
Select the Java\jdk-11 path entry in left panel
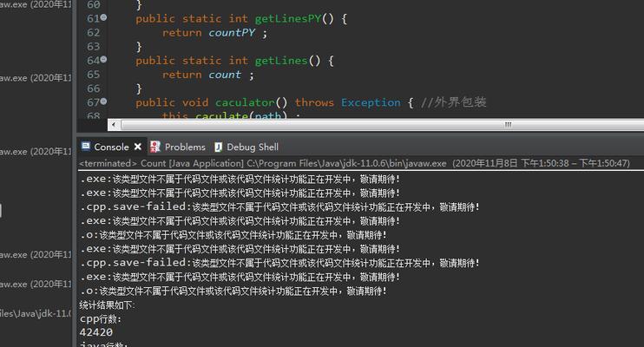pyautogui.click(x=36, y=314)
